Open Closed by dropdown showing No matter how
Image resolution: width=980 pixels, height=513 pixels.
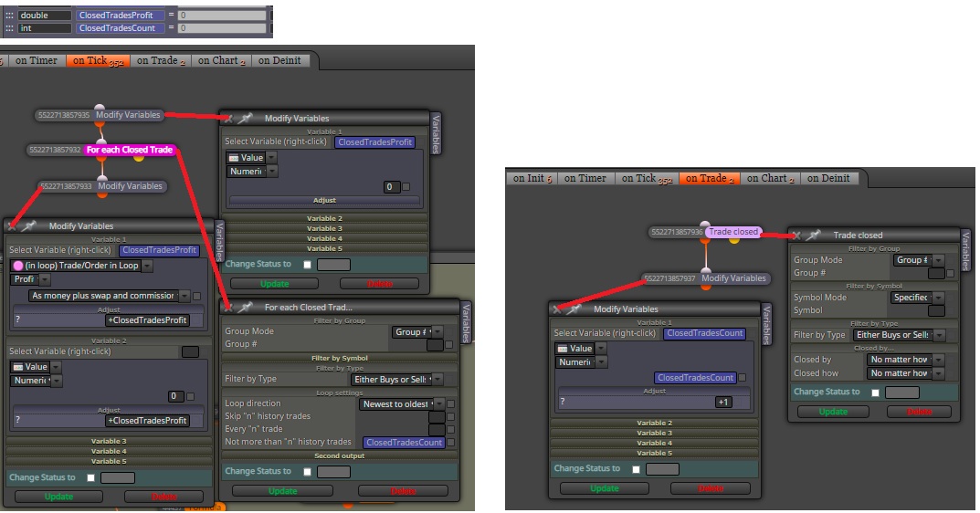(x=905, y=360)
